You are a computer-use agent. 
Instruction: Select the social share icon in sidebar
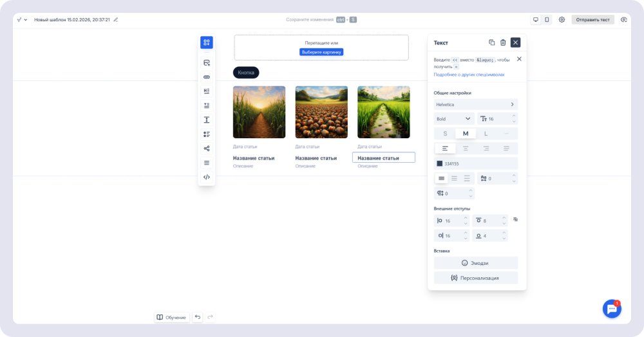tap(207, 149)
